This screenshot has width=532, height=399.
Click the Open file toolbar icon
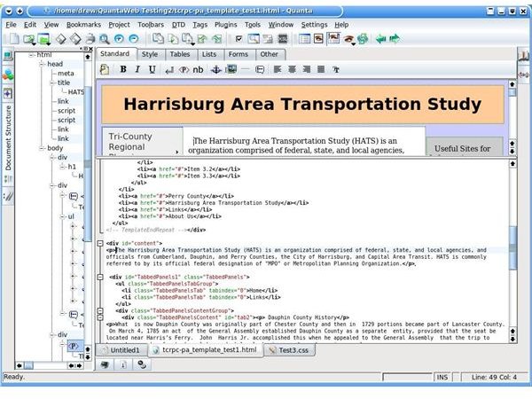click(x=29, y=39)
